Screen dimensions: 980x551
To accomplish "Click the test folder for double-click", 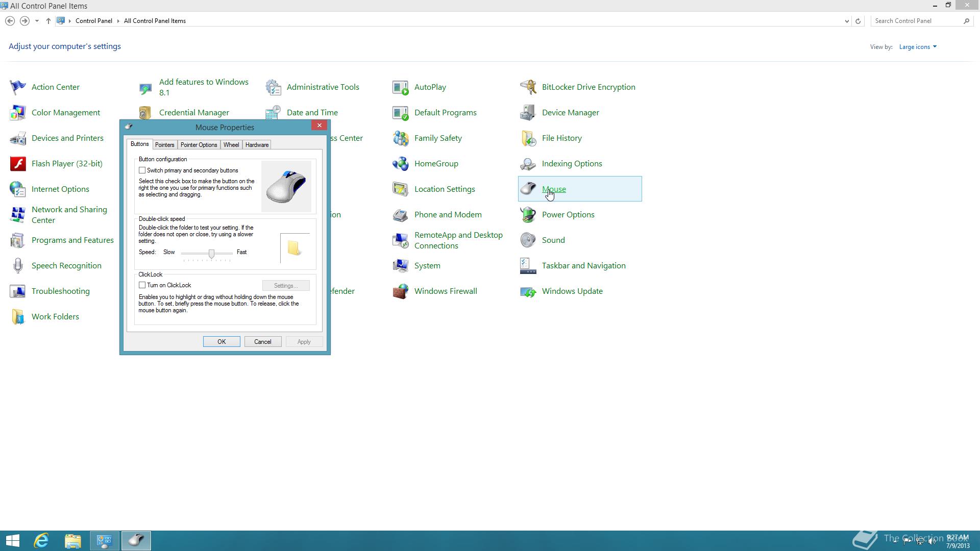I will [294, 248].
